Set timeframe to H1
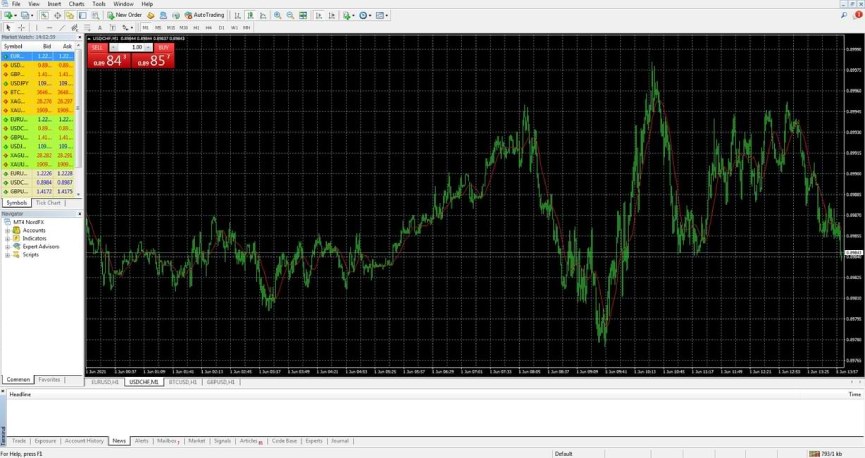Image resolution: width=865 pixels, height=458 pixels. 196,28
